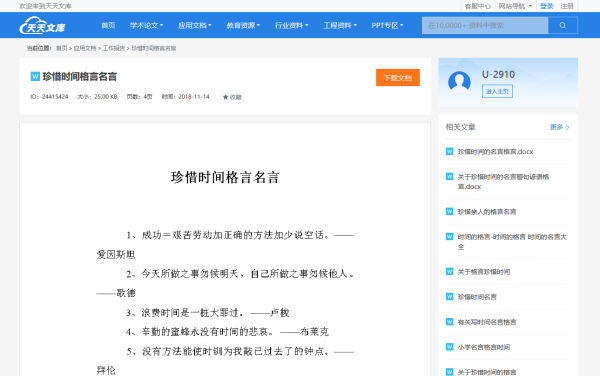
Task: Expand the 工程资料 dropdown menu
Action: 340,25
